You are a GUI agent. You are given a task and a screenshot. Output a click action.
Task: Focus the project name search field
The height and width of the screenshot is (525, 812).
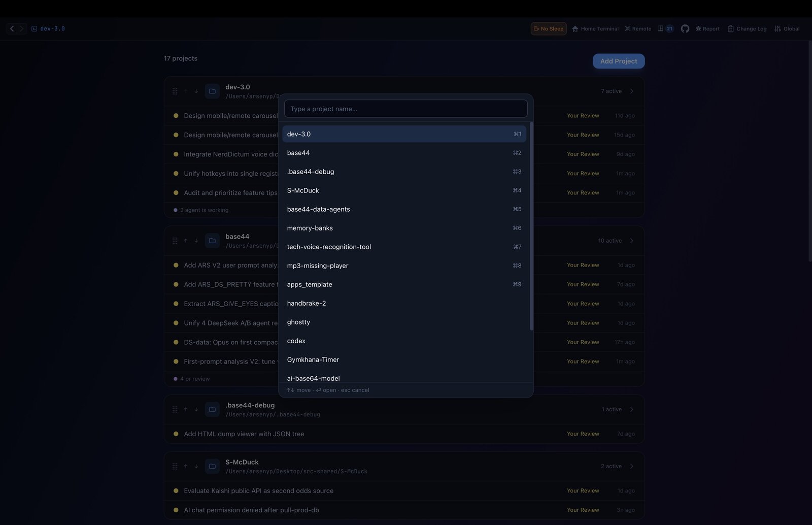tap(405, 109)
